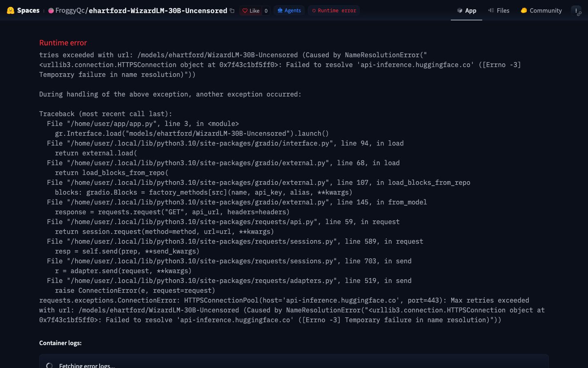Switch to the App tab

point(466,11)
